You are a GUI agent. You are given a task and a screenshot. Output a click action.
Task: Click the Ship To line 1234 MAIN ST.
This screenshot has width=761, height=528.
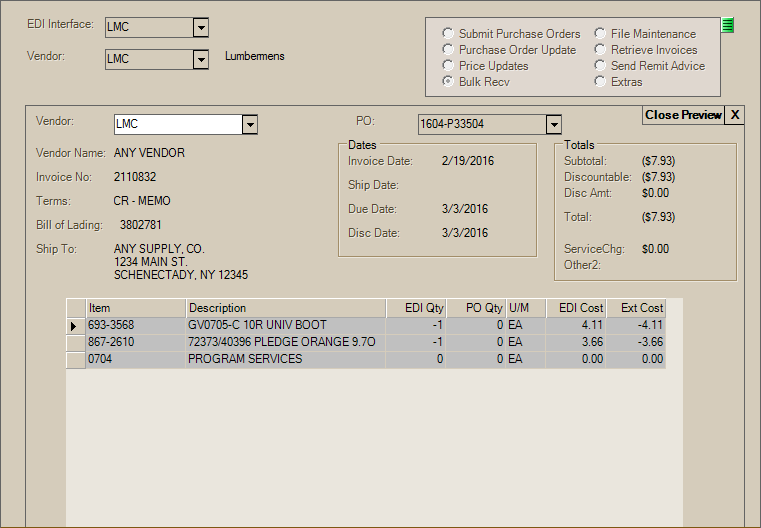click(x=150, y=262)
